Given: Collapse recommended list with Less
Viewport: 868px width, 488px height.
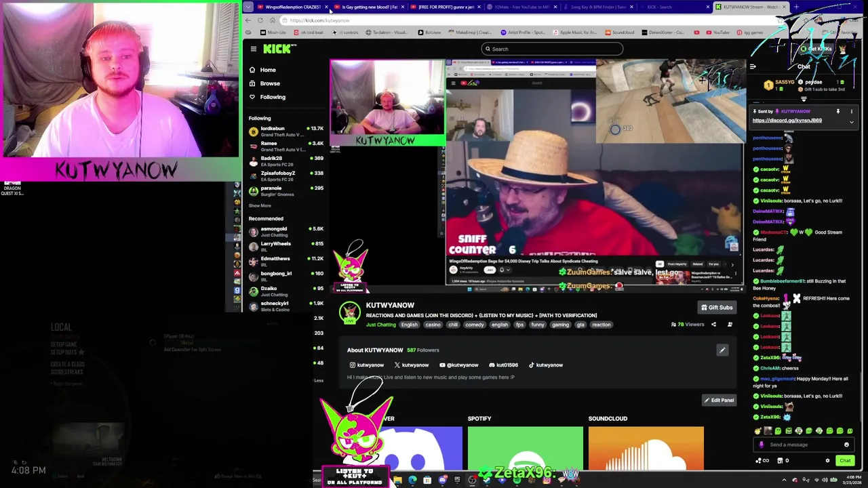Looking at the screenshot, I should [x=319, y=380].
